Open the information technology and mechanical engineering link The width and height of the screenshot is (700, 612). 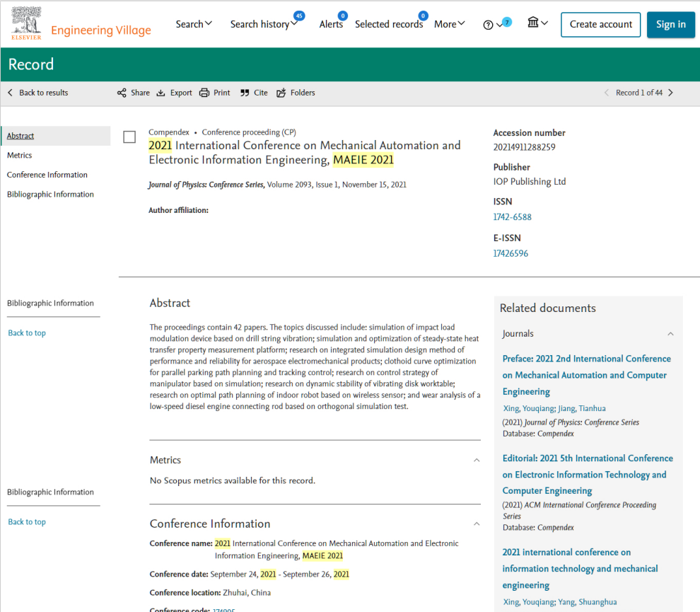click(x=580, y=569)
